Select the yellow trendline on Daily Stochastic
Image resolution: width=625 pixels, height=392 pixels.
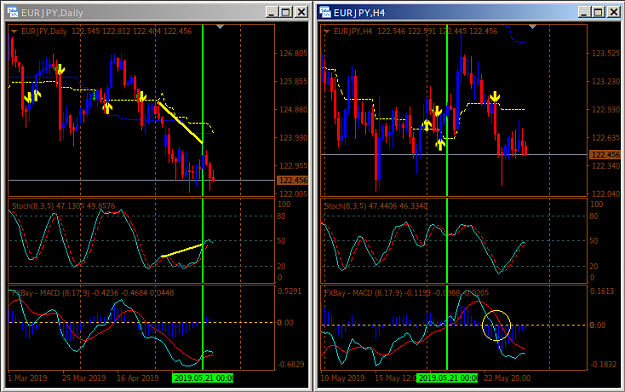[183, 250]
